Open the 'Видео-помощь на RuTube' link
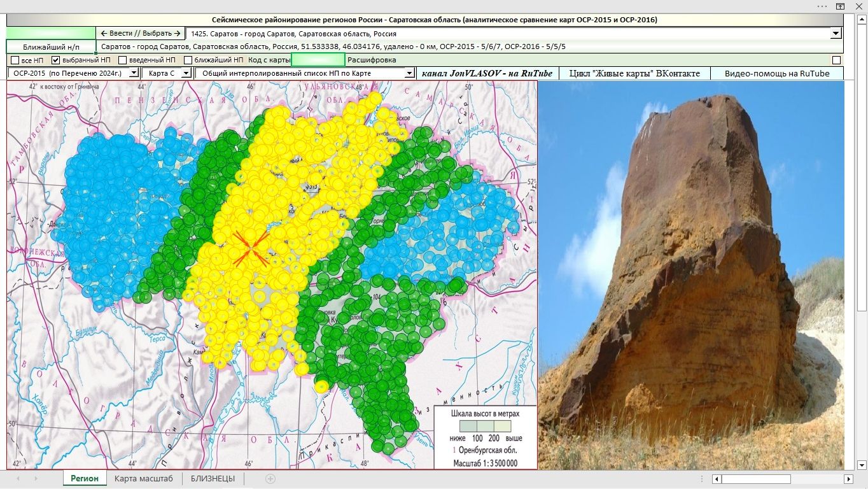 (x=777, y=73)
